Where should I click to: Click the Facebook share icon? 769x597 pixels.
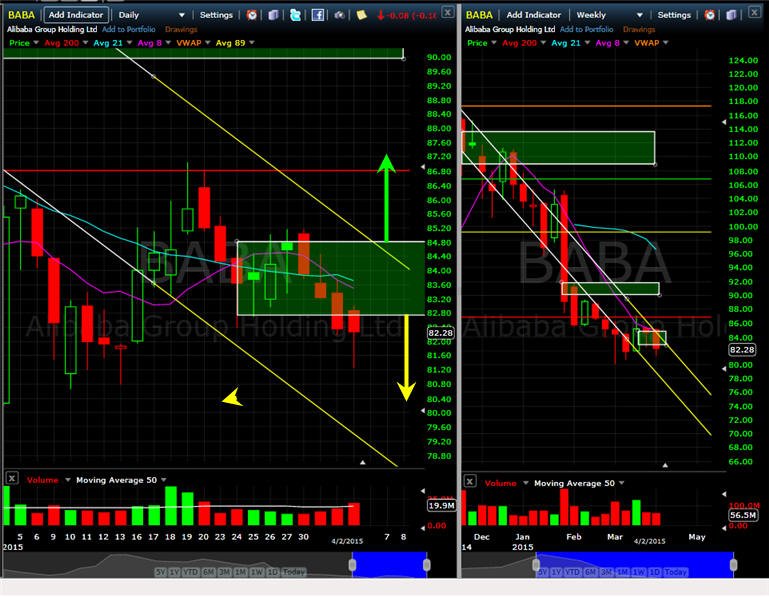point(318,15)
